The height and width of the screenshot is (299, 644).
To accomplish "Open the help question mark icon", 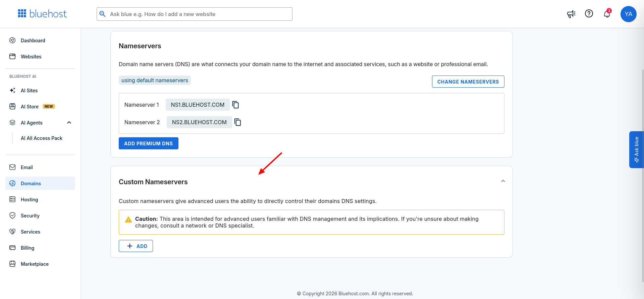I will point(589,13).
